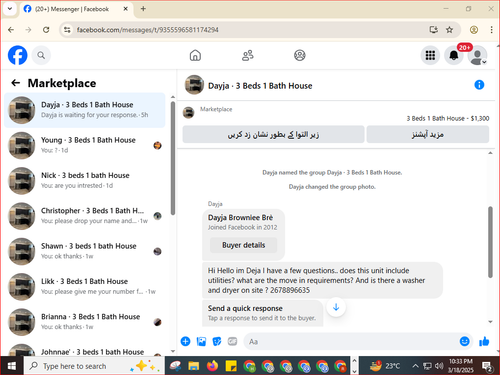The image size is (500, 375).
Task: Open Sticky Notes from taskbar
Action: (231, 366)
